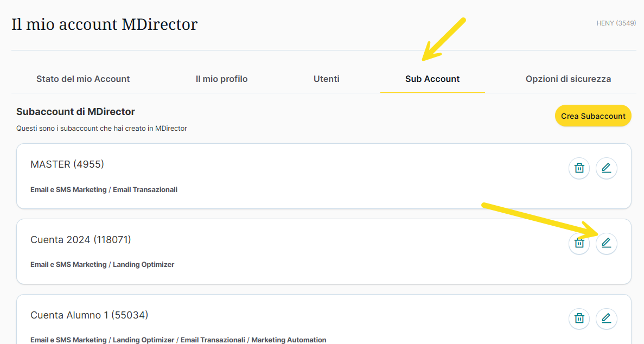Click Cuenta 2024's Landing Optimizer services line
This screenshot has width=644, height=344.
tap(102, 265)
